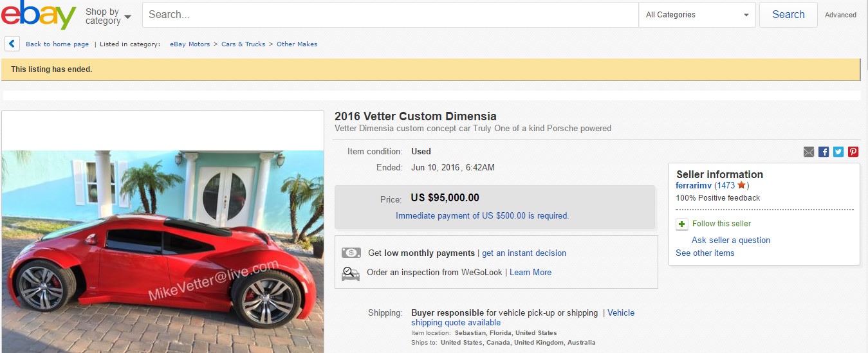Share listing on Twitter
Viewport: 868px width, 353px height.
click(838, 152)
